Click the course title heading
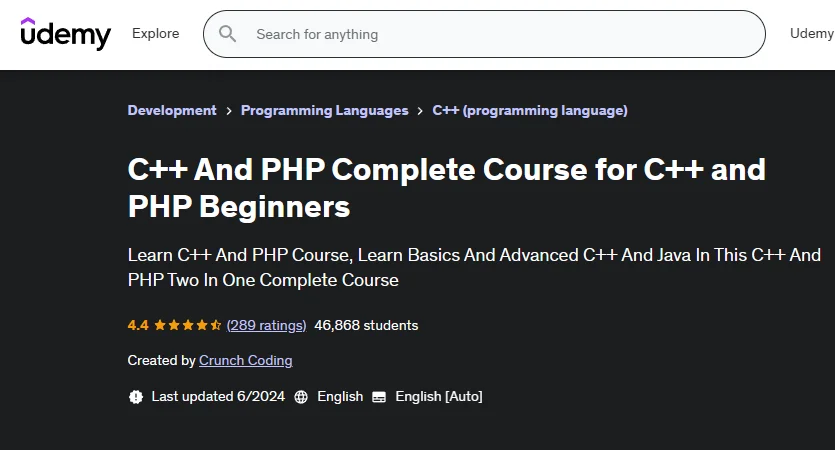This screenshot has height=450, width=835. click(x=446, y=188)
